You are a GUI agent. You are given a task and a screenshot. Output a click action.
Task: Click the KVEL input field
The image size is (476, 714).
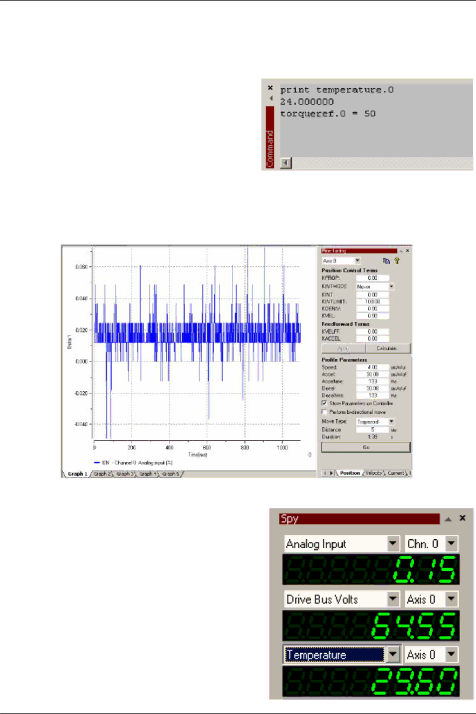tap(373, 316)
